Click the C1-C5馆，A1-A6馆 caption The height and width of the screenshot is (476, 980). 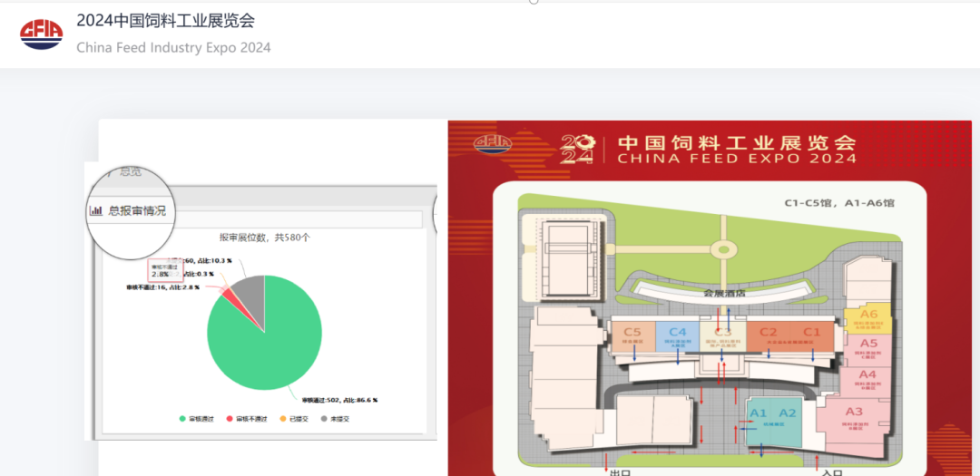tap(839, 204)
